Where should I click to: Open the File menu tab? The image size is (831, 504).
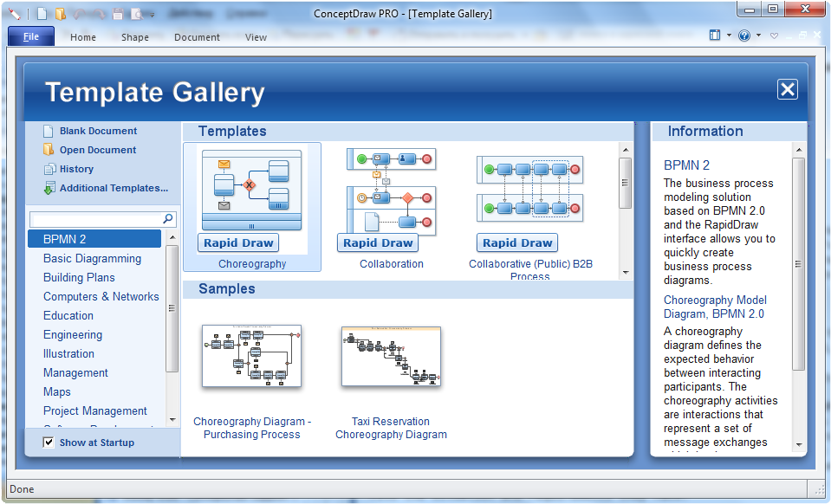point(31,36)
